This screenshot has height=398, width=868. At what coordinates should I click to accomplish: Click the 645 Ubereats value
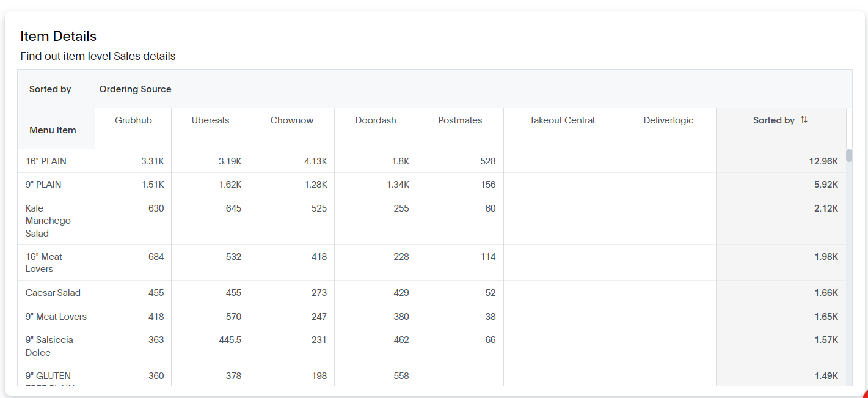233,208
